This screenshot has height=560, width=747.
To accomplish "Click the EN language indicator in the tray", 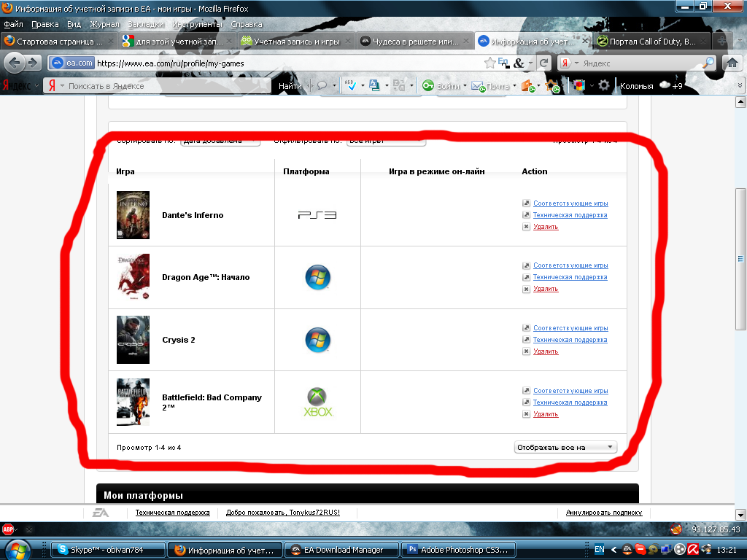I will coord(599,550).
